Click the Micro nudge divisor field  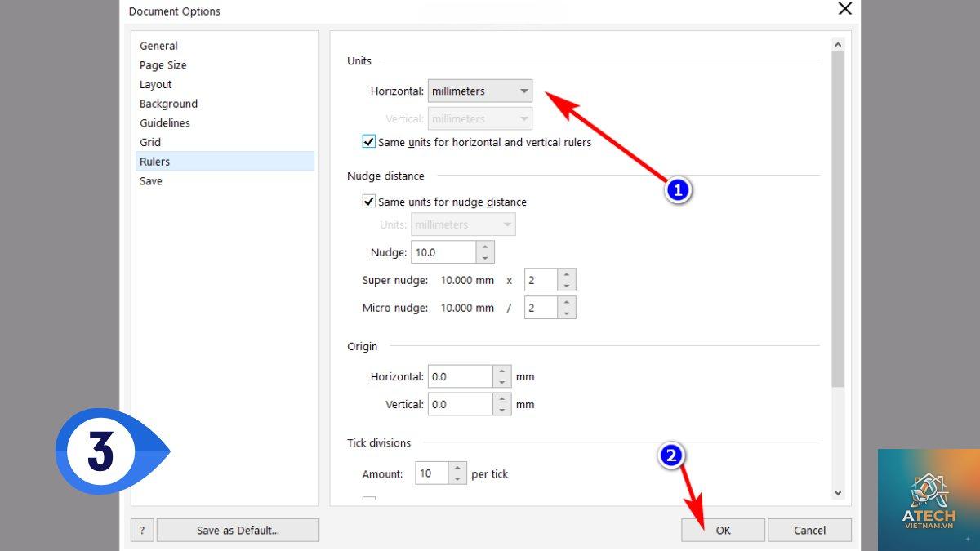pos(541,308)
